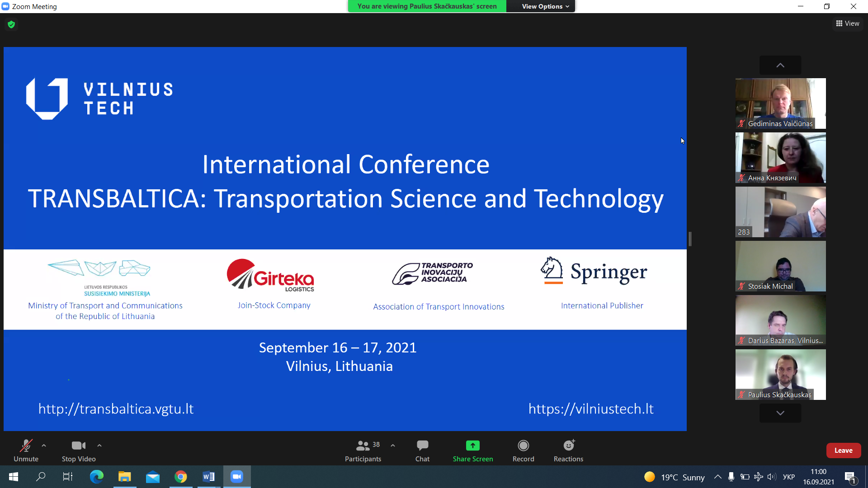Image resolution: width=868 pixels, height=488 pixels.
Task: Select Paulius Skačkauskas video thumbnail
Action: click(x=780, y=375)
